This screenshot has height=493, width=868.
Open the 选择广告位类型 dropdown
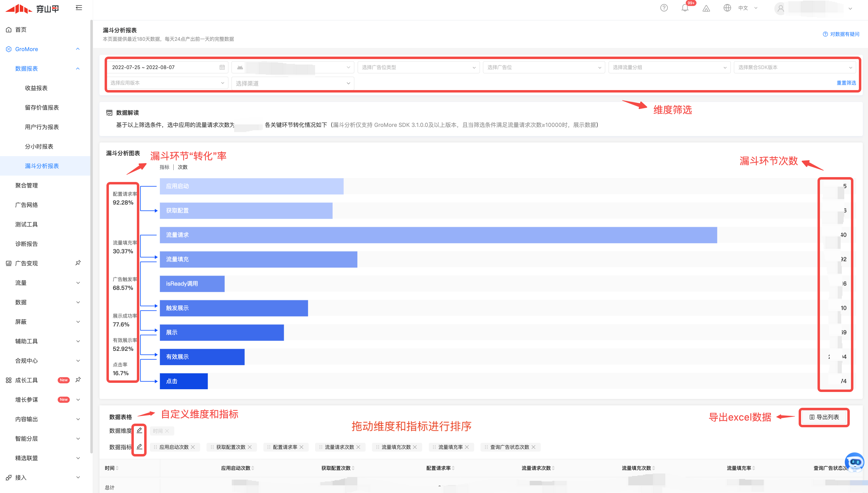(x=418, y=67)
